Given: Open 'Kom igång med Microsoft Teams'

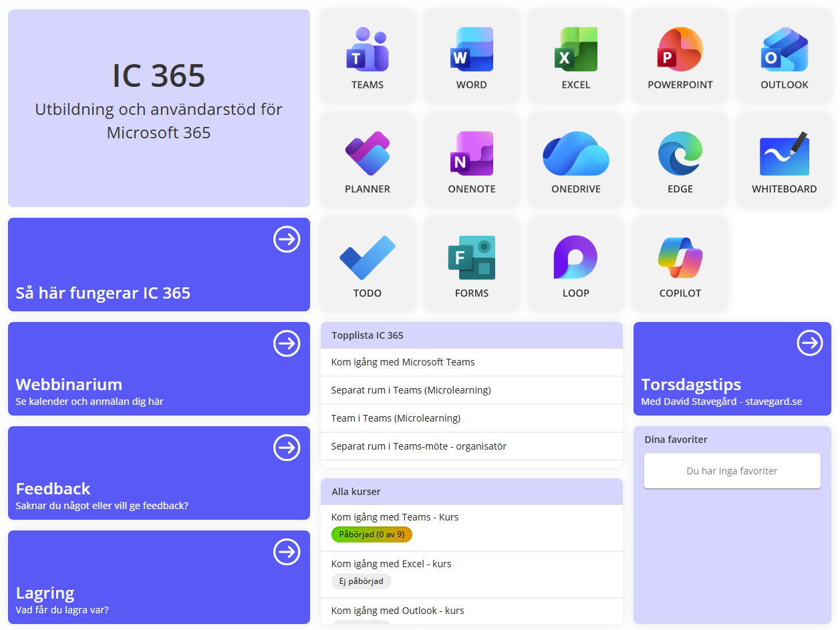Looking at the screenshot, I should click(x=472, y=362).
